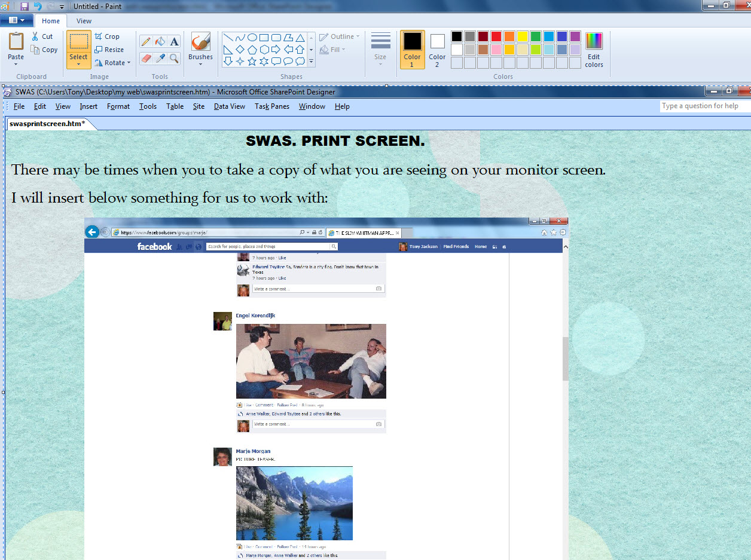The image size is (751, 560).
Task: Expand the Customize Quick Access Toolbar arrow
Action: point(62,7)
